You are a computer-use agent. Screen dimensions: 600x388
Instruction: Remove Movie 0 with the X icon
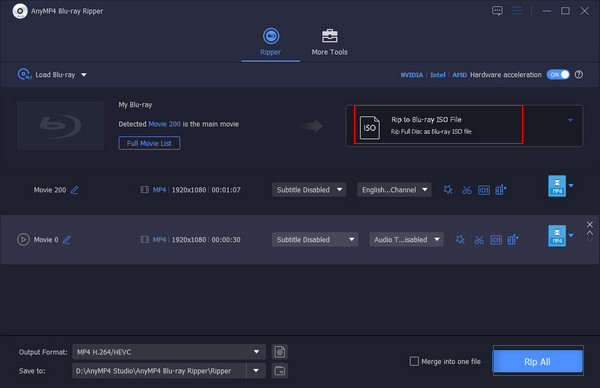(x=590, y=224)
